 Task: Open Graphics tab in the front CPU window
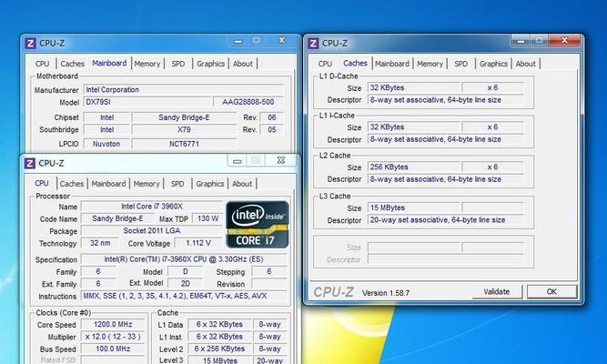210,184
